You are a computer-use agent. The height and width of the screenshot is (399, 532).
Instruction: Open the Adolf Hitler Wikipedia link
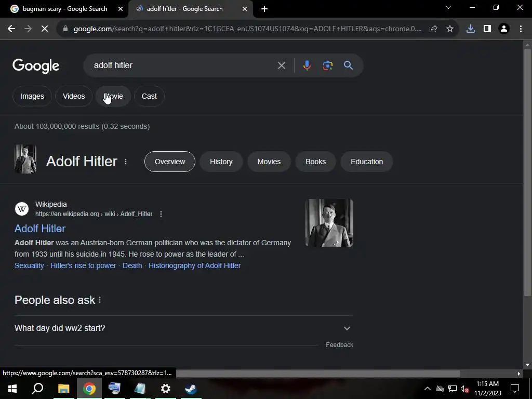(40, 229)
